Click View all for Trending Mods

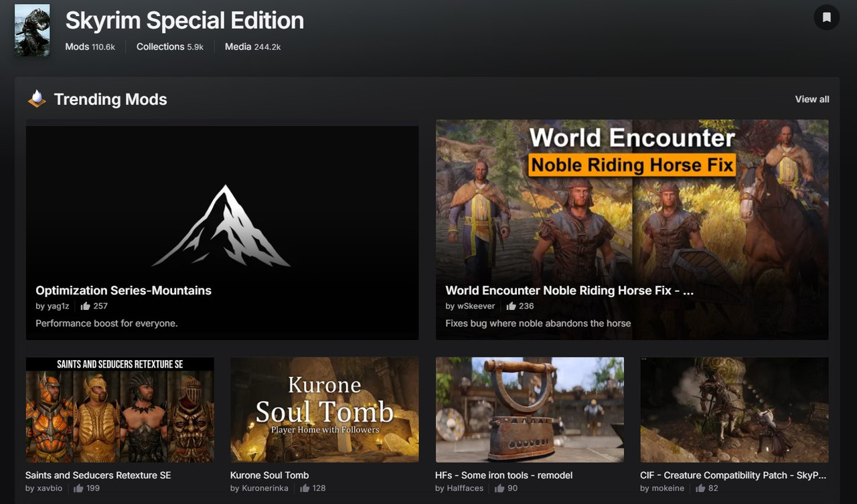(x=812, y=99)
